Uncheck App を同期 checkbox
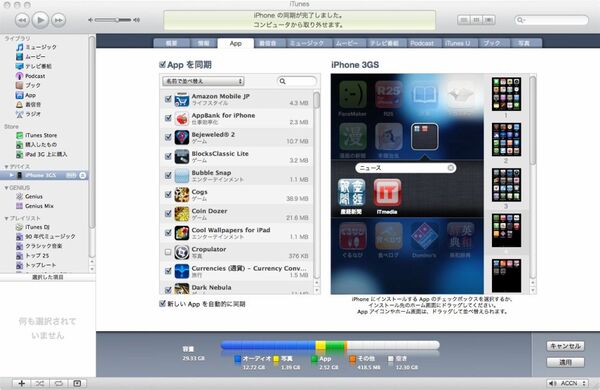The height and width of the screenshot is (390, 600). [x=162, y=64]
